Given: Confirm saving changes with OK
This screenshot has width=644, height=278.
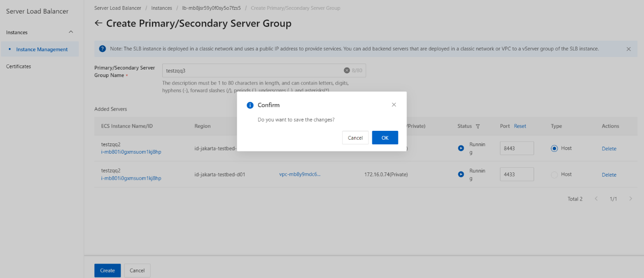Looking at the screenshot, I should (385, 138).
